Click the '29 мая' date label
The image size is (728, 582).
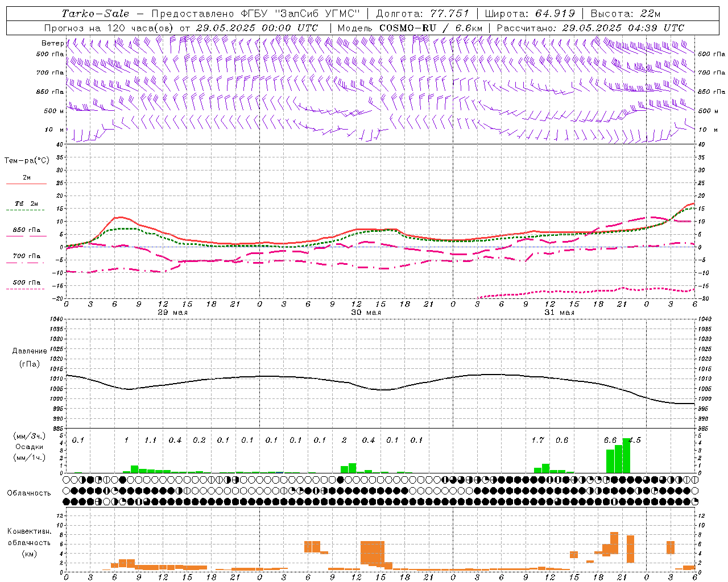[173, 313]
